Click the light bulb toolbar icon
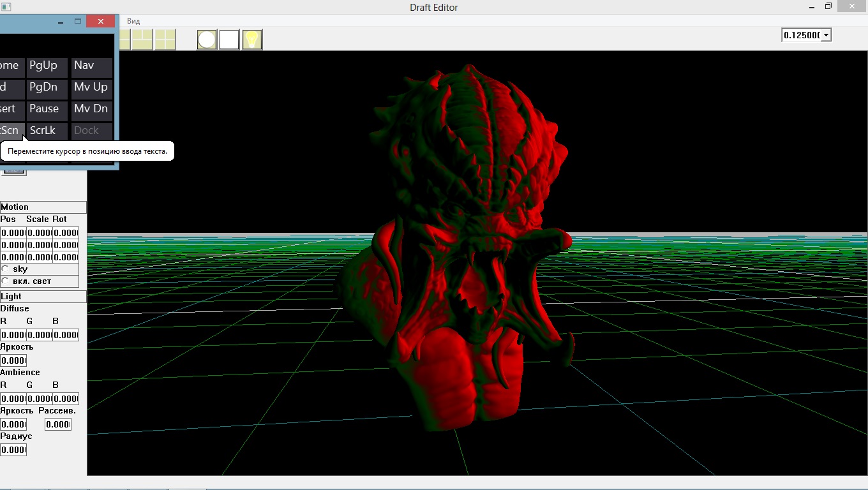 [252, 40]
